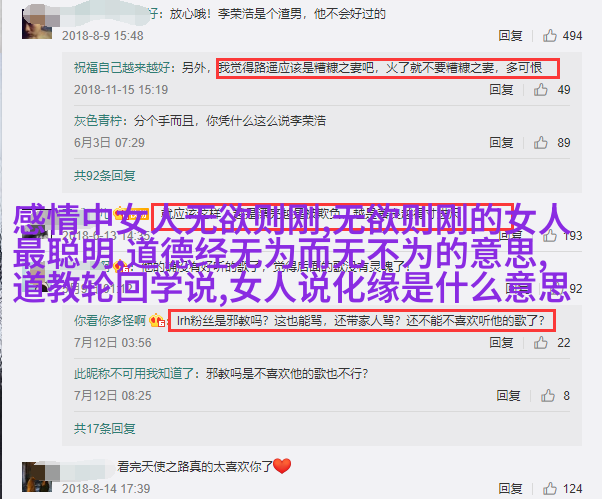Screen dimensions: 602x499
Task: Reply to the 2018-8-9 15:48 comment
Action: [510, 35]
